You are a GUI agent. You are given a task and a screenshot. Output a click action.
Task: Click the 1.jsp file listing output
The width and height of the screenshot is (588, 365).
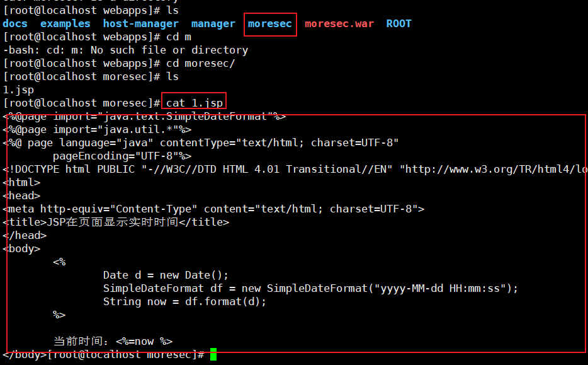tap(18, 90)
